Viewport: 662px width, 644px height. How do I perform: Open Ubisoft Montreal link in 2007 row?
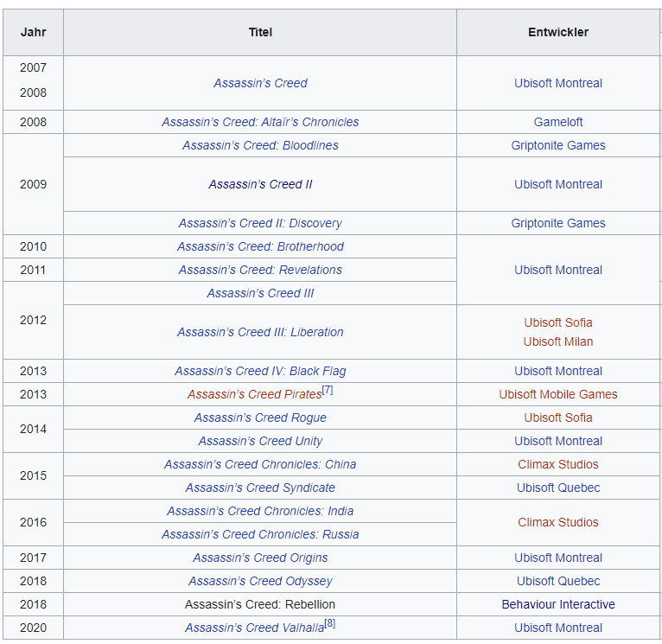[x=558, y=83]
